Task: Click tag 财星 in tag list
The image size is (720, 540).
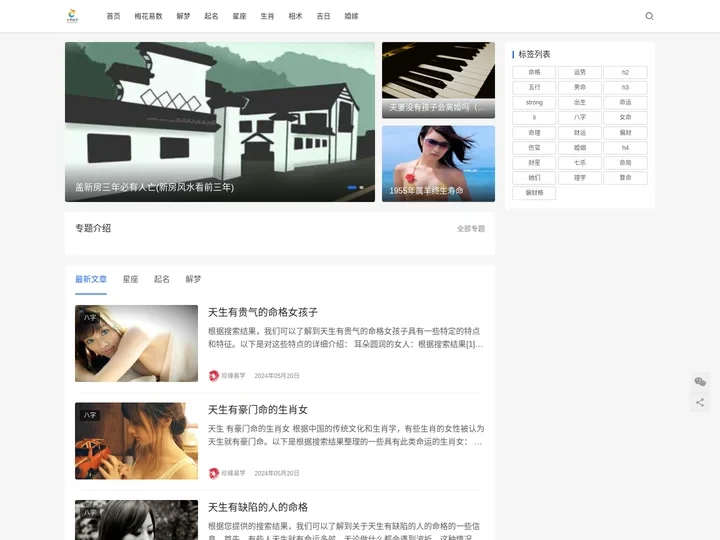Action: point(534,163)
